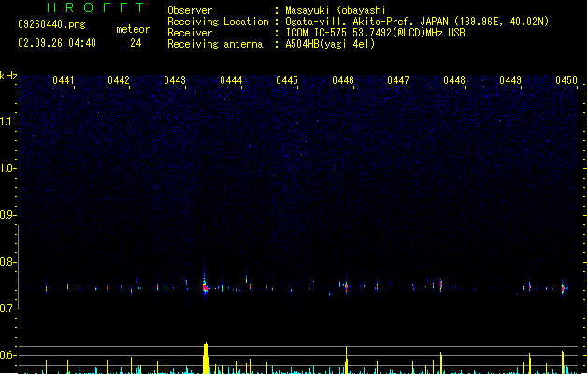Click the meteor echo at 0446 mark
Viewport: 588px width, 374px height.
[x=346, y=287]
